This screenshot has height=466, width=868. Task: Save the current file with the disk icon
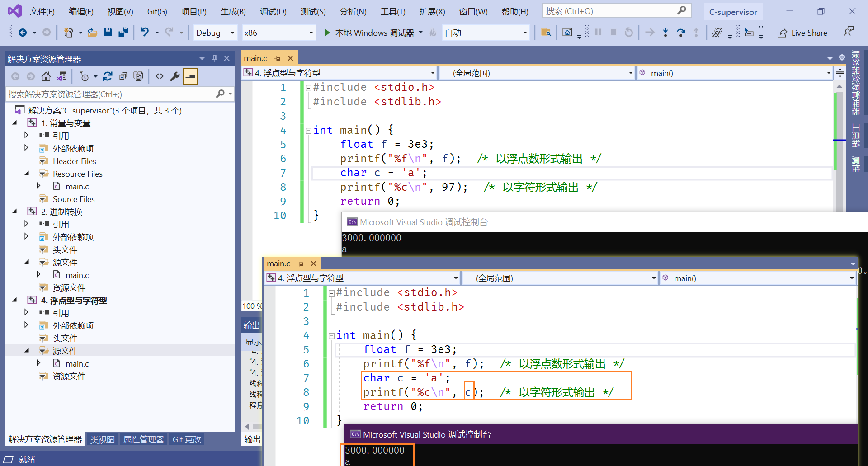tap(108, 32)
